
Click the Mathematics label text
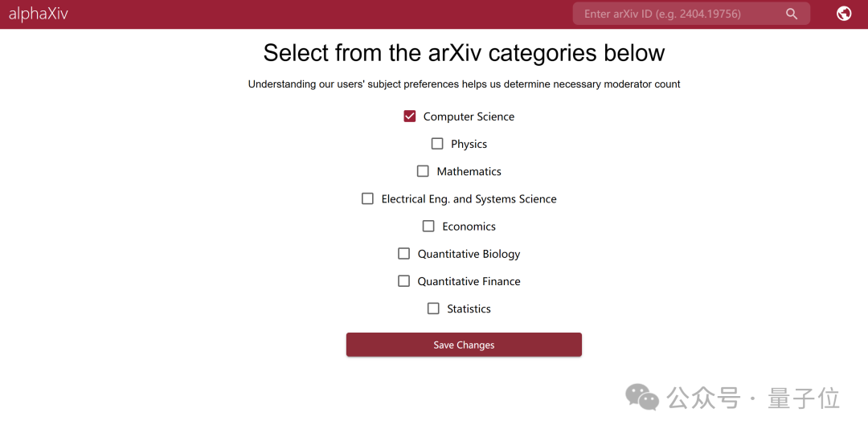point(469,171)
